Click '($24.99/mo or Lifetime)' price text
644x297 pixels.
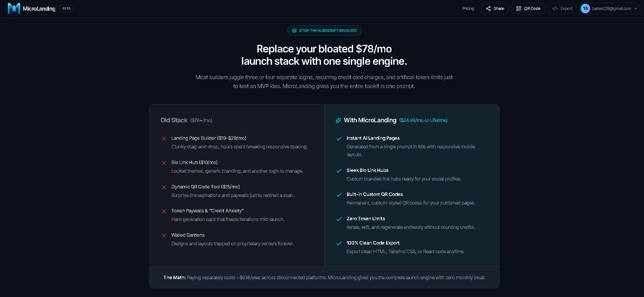[x=423, y=120]
